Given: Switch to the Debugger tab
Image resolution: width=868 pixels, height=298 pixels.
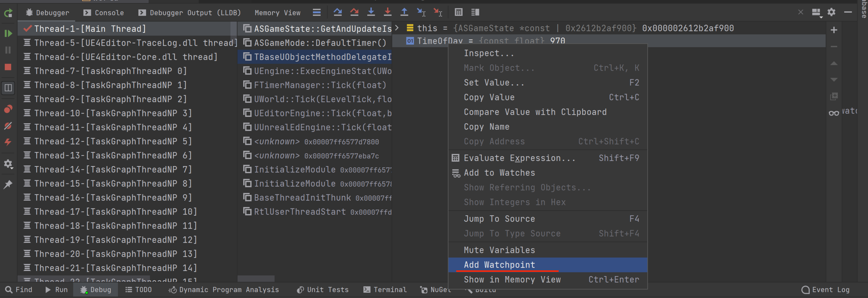Looking at the screenshot, I should (47, 13).
